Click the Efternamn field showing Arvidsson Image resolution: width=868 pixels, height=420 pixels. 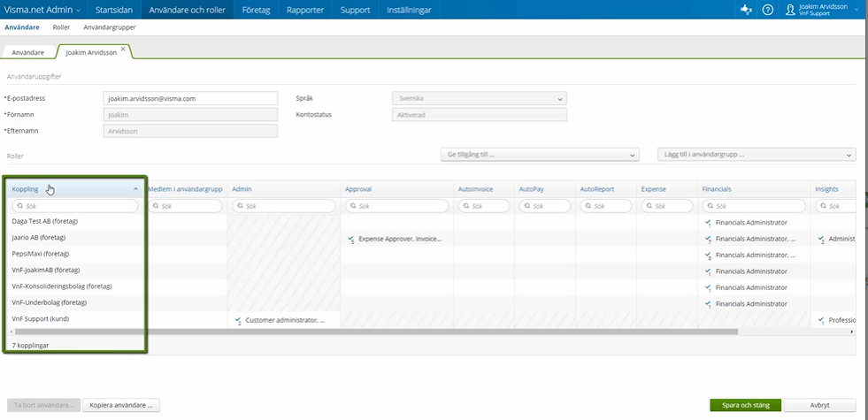click(190, 131)
